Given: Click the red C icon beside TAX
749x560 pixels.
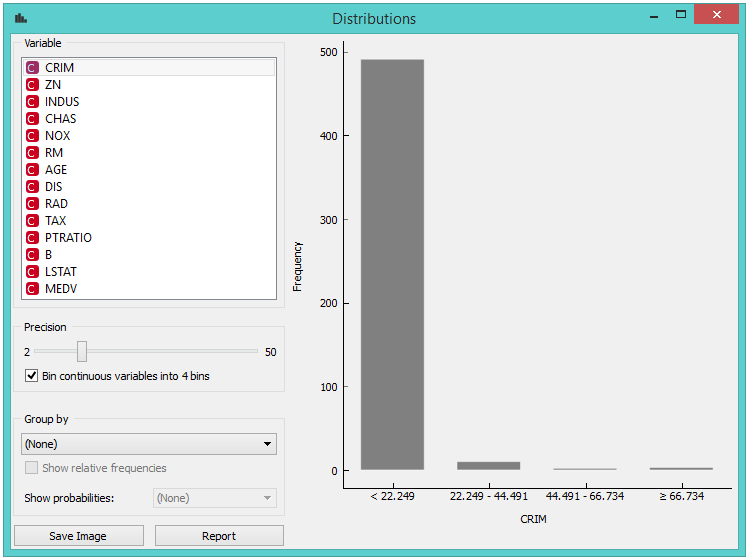Looking at the screenshot, I should pyautogui.click(x=32, y=221).
